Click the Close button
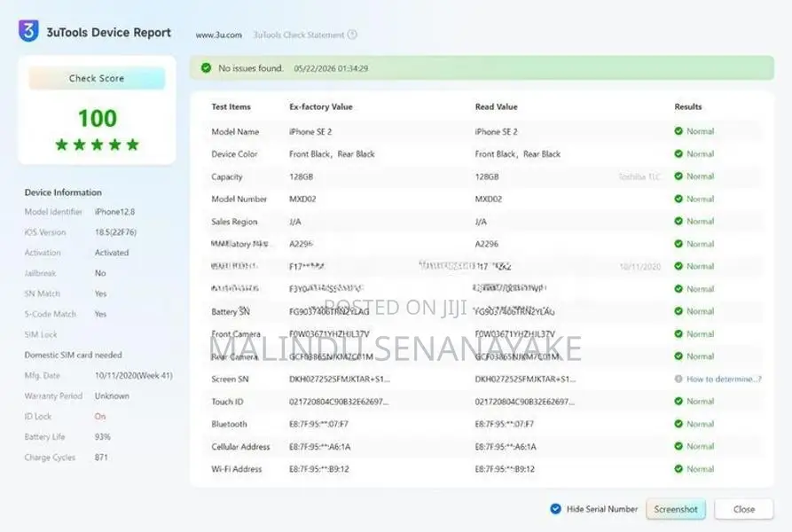792x532 pixels. 744,509
